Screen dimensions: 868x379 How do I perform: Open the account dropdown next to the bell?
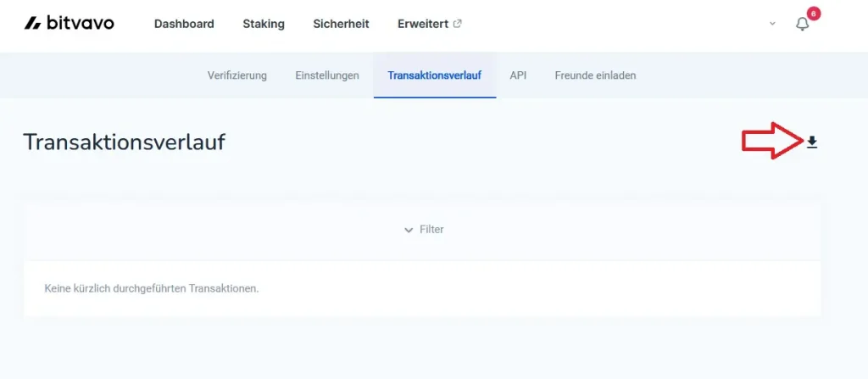[772, 24]
